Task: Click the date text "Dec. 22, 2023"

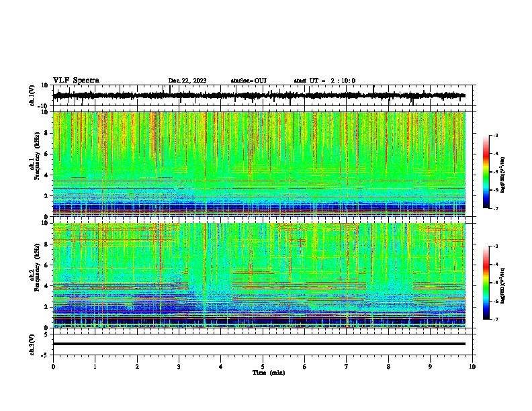Action: [x=187, y=81]
